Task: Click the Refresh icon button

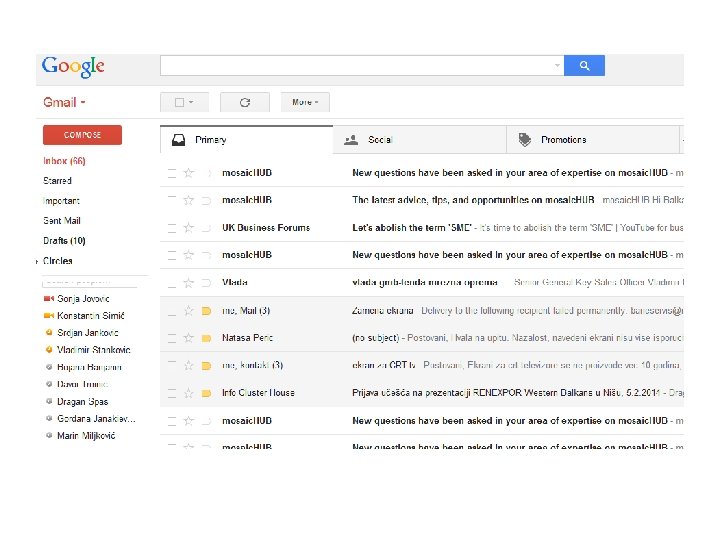Action: coord(245,102)
